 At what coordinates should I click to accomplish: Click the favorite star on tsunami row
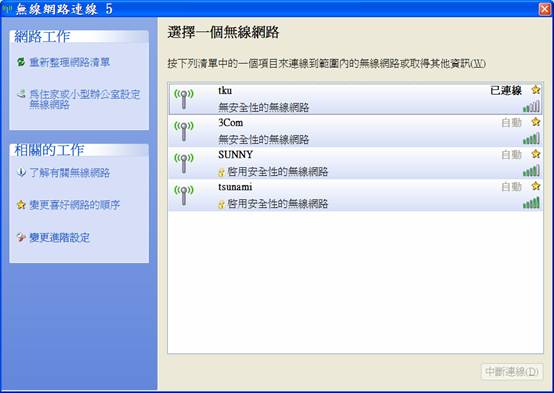[x=536, y=186]
